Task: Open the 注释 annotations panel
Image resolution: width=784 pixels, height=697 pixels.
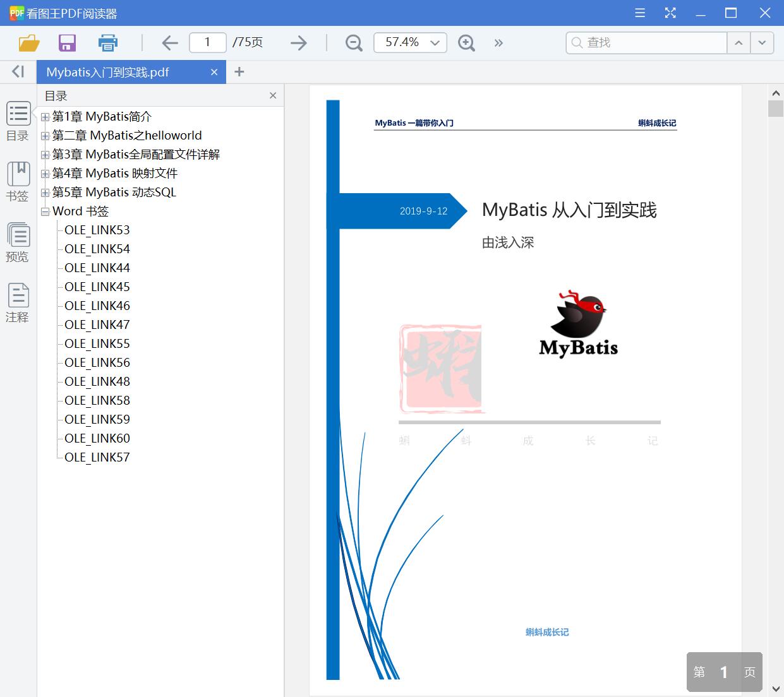Action: point(18,304)
